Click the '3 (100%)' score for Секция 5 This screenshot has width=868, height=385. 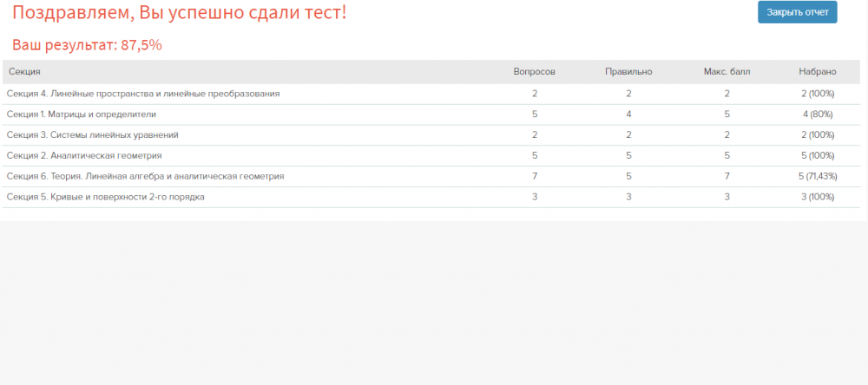tap(818, 197)
